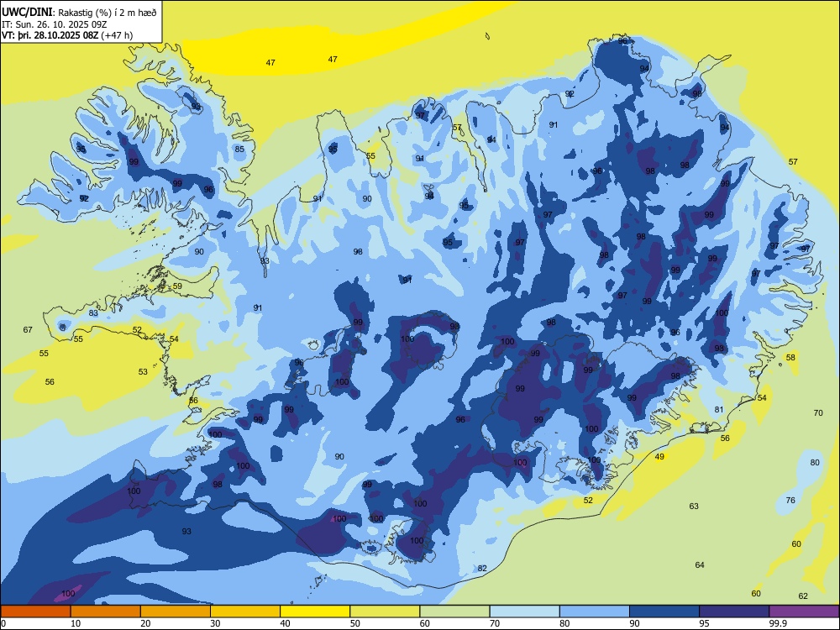
Task: Click the '99.9' legend tick label
Action: click(777, 623)
